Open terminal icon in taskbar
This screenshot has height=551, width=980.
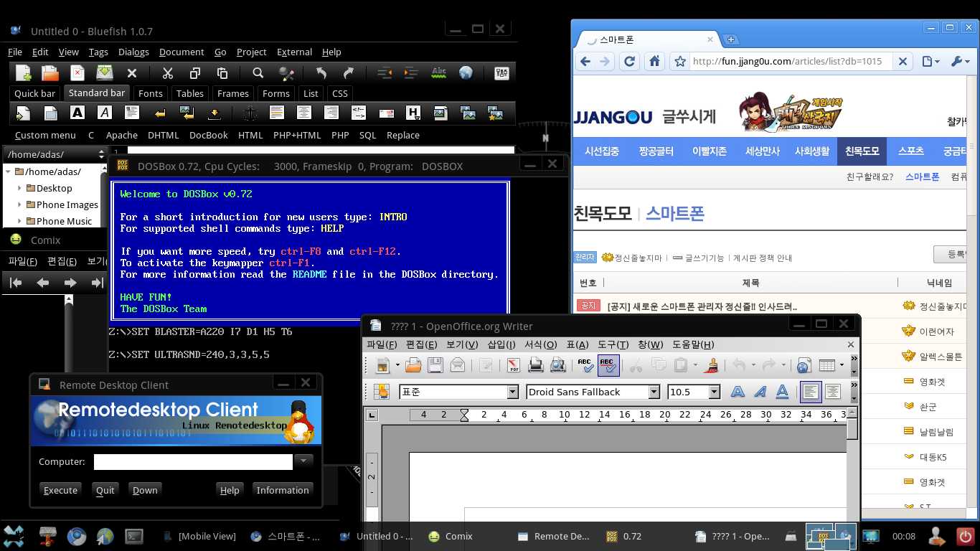tap(133, 536)
